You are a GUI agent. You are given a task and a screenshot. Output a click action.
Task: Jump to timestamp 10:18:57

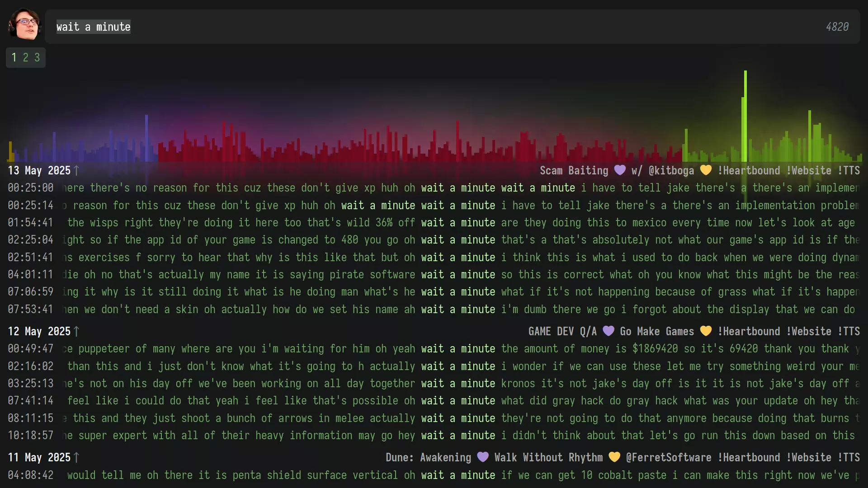click(30, 435)
